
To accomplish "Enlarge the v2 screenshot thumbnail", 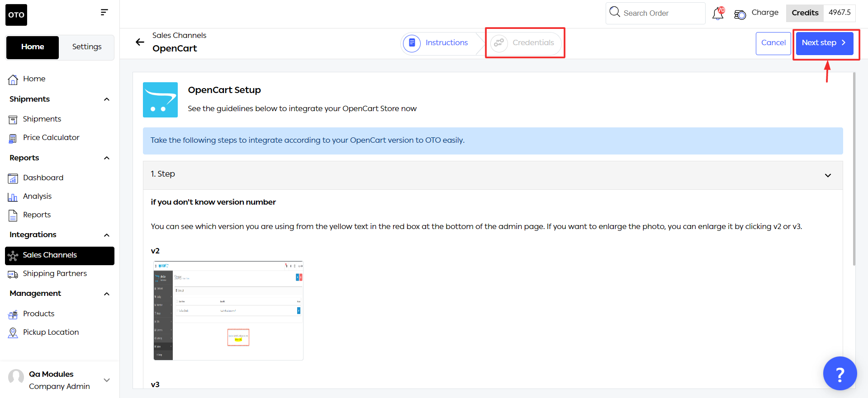I will point(228,311).
